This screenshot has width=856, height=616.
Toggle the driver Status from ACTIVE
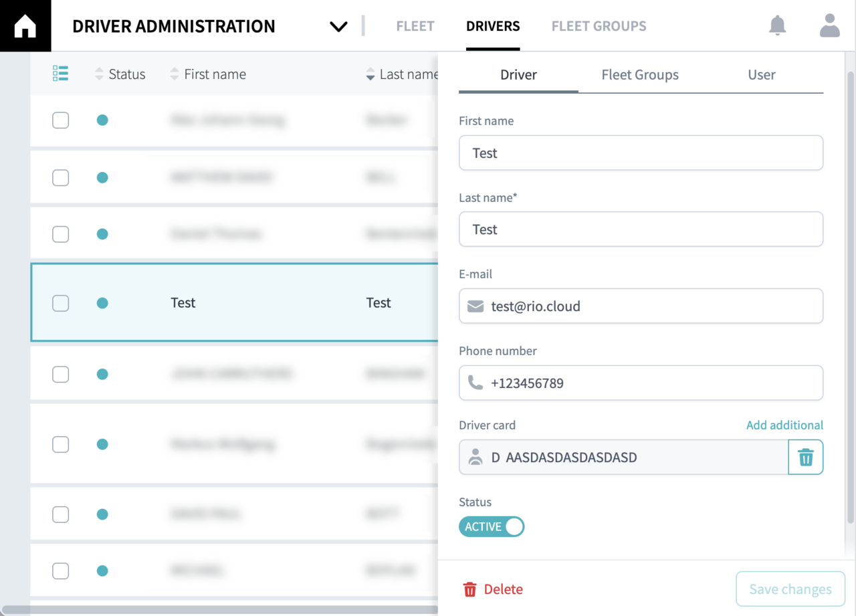(x=492, y=526)
